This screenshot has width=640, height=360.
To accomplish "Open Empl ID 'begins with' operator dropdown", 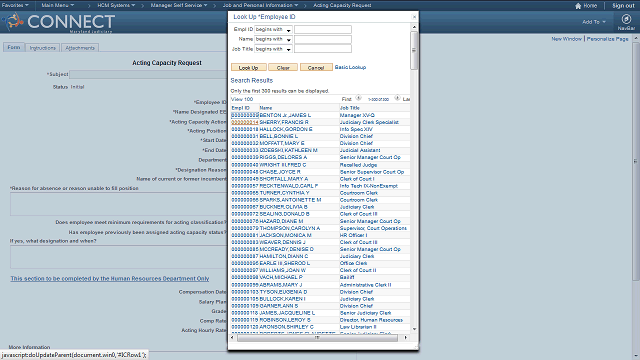I will (x=289, y=30).
